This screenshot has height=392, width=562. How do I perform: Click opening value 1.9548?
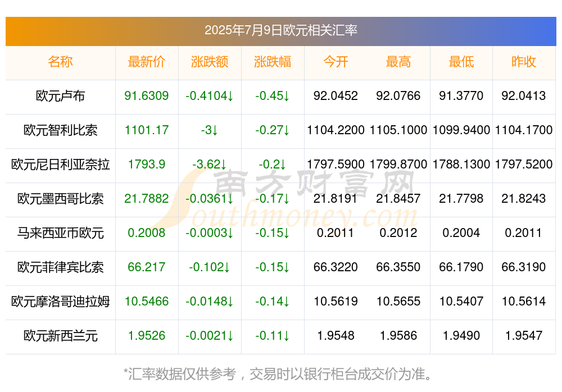[336, 336]
